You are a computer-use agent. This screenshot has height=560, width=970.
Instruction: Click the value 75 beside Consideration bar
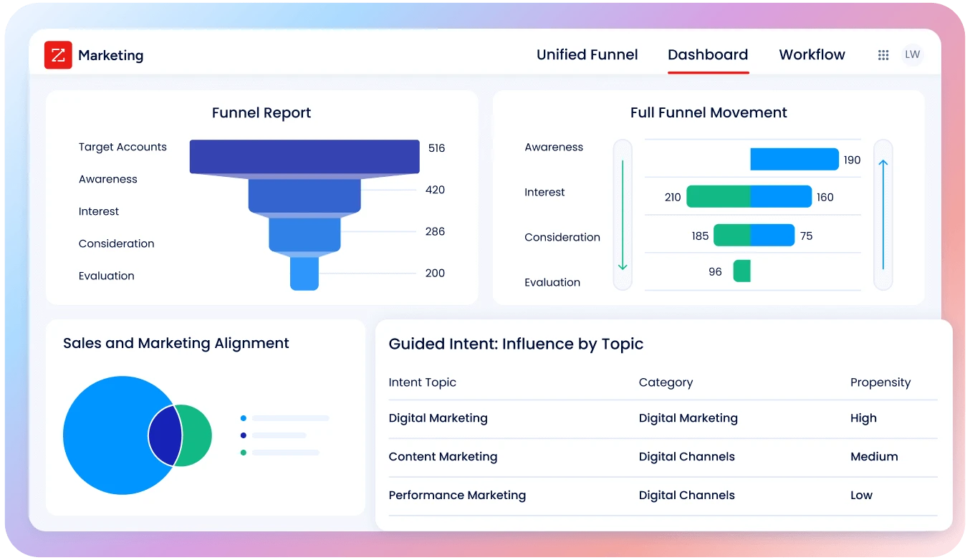coord(807,236)
